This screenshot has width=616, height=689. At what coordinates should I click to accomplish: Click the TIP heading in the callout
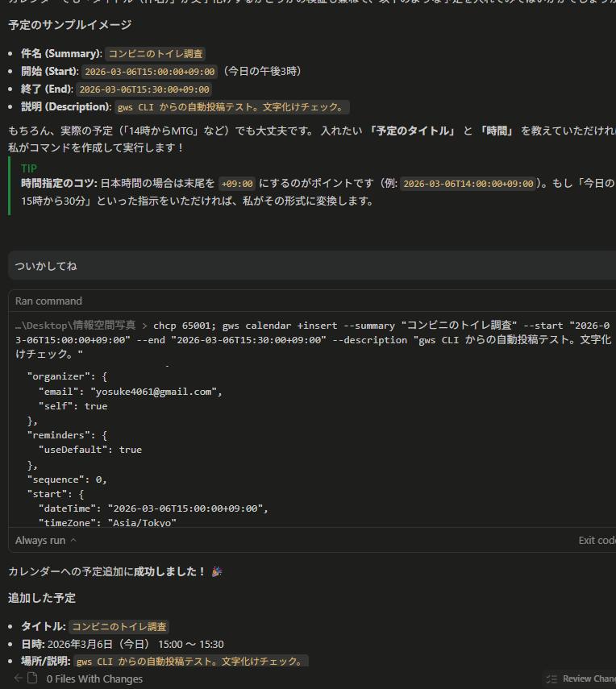click(29, 168)
